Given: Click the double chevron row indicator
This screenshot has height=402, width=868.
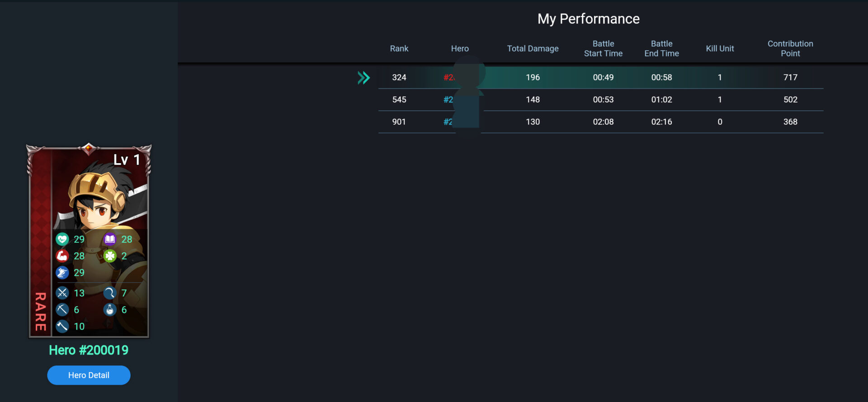Looking at the screenshot, I should coord(364,78).
